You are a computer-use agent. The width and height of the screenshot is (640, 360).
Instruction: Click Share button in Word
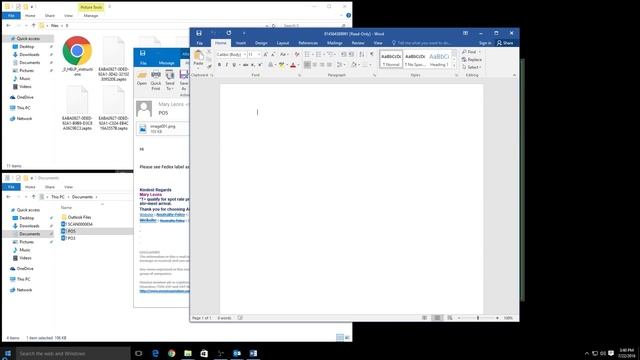(x=505, y=43)
